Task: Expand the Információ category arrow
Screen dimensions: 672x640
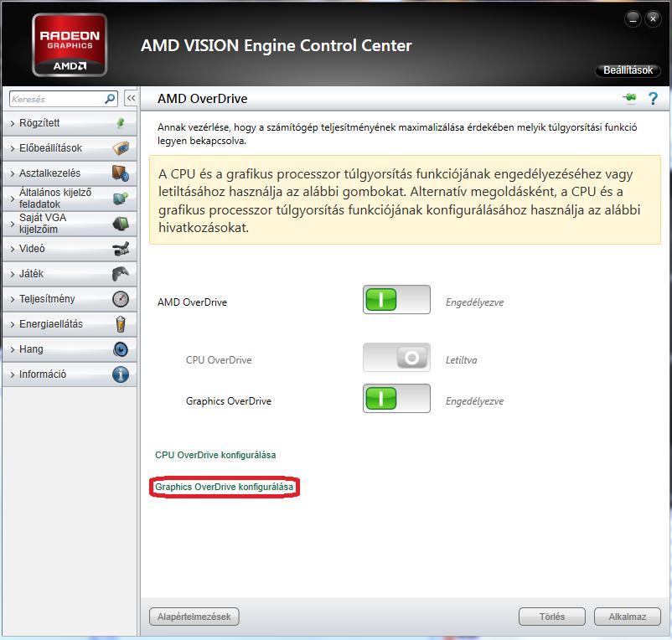Action: point(13,374)
